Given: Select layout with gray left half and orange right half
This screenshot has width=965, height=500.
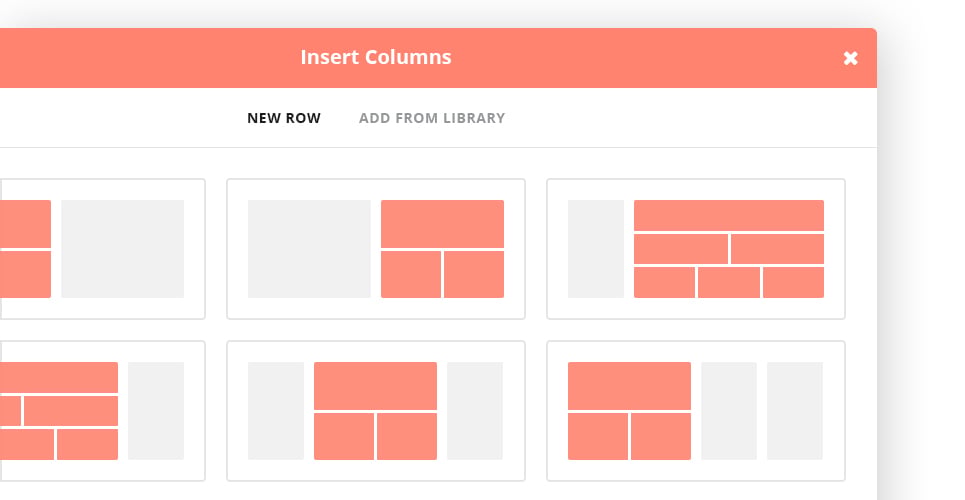Looking at the screenshot, I should point(376,249).
